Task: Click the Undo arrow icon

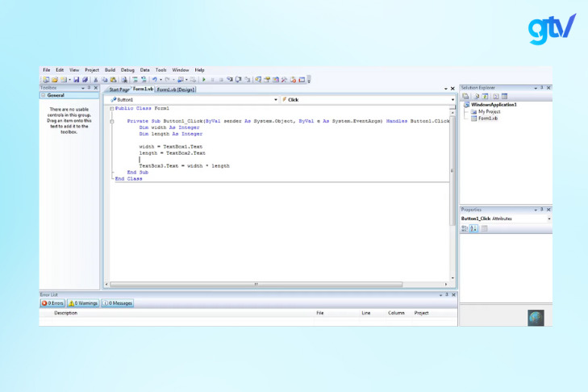Action: (x=155, y=80)
